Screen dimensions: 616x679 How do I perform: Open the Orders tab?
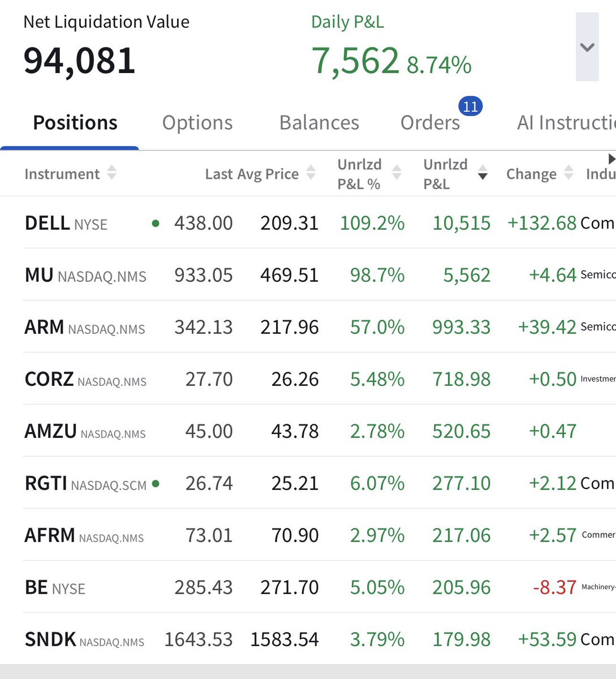pyautogui.click(x=430, y=123)
